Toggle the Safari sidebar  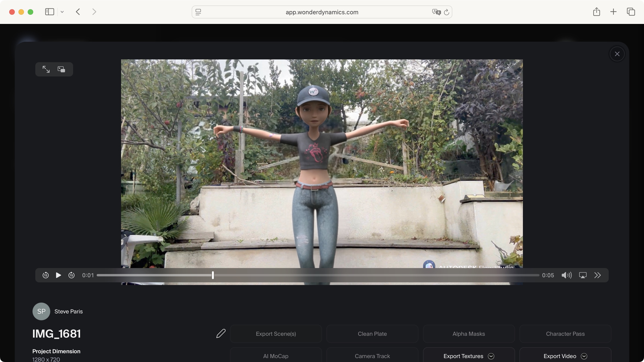tap(50, 12)
